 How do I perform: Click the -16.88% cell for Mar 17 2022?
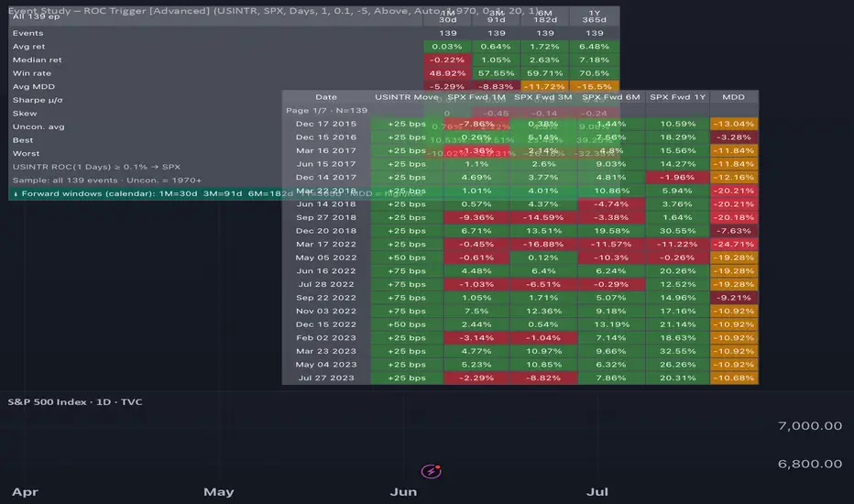point(543,244)
